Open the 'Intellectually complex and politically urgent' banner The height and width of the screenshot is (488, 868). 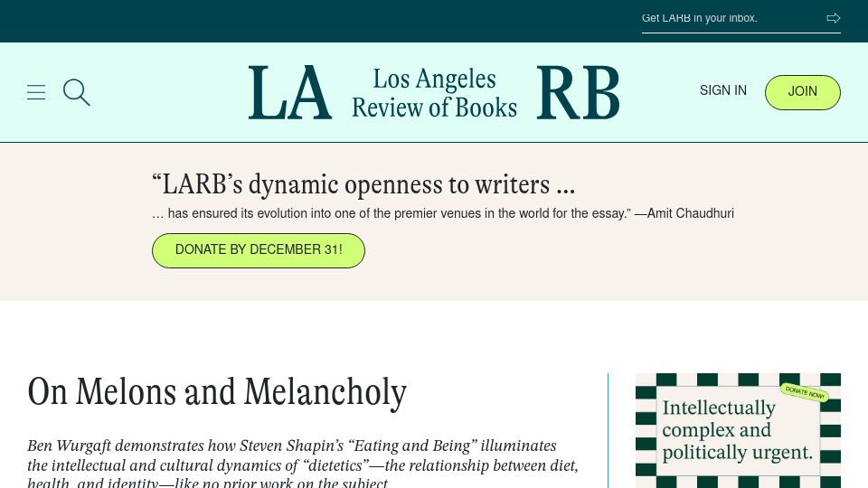tap(738, 430)
